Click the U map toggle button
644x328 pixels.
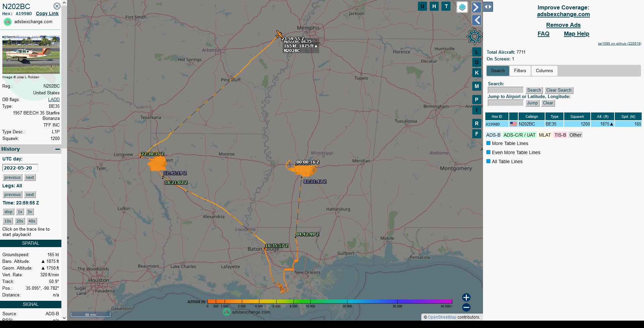click(422, 6)
